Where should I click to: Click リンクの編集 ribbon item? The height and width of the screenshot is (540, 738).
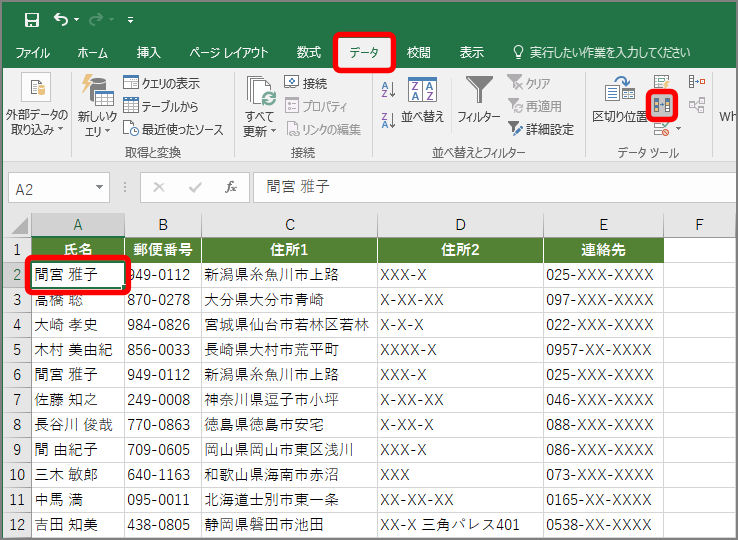pos(324,129)
